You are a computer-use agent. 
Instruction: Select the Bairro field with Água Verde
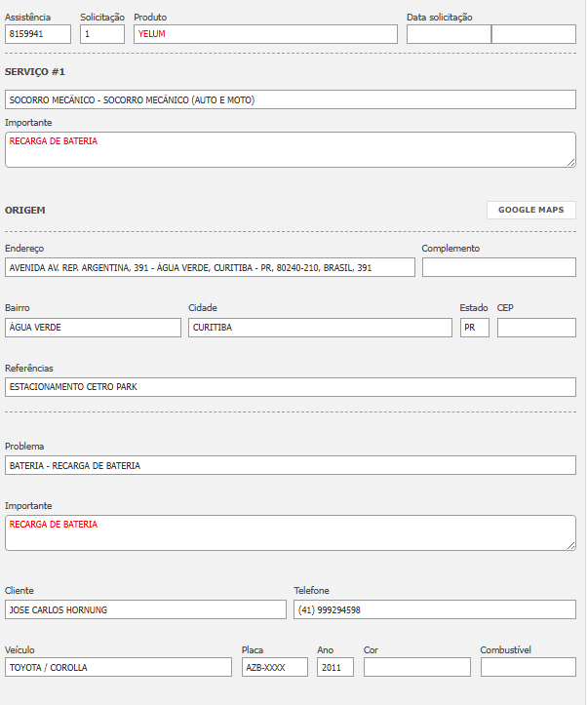93,328
